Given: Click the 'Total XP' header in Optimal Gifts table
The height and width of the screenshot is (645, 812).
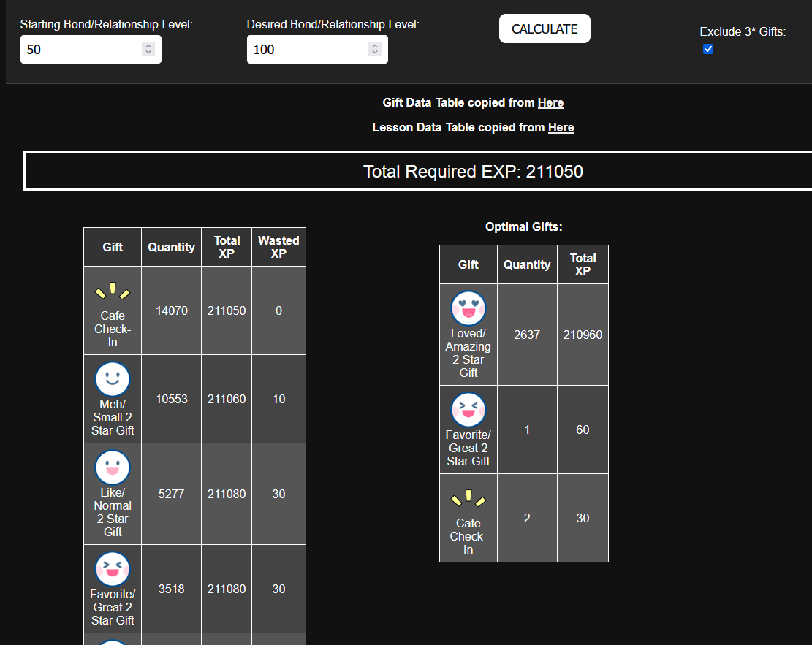Looking at the screenshot, I should coord(583,264).
